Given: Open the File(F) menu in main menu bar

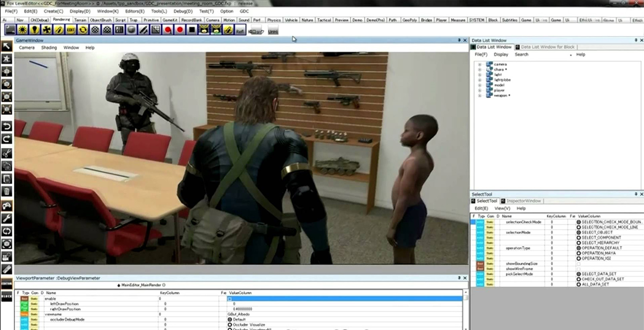Looking at the screenshot, I should [x=11, y=11].
